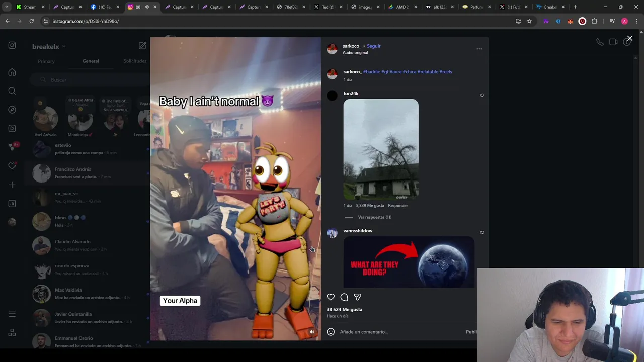Open chat with Javier Quintanilla

88,318
